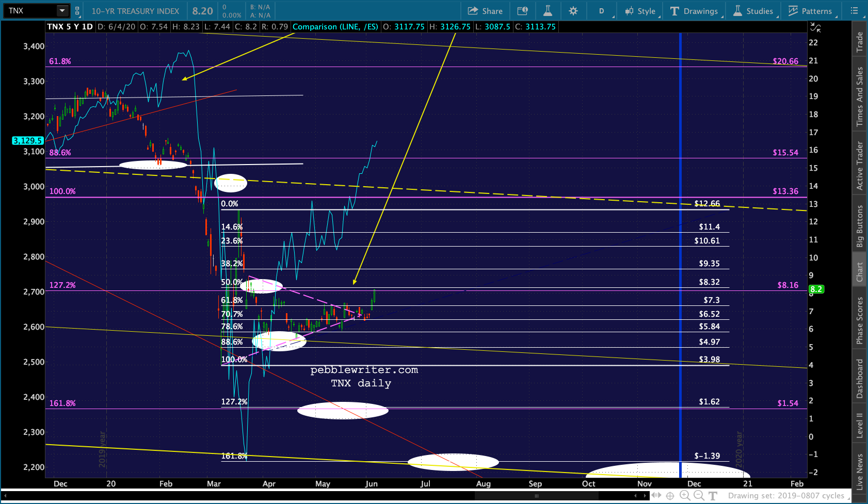Toggle the symbol link clip icon
Image resolution: width=868 pixels, height=504 pixels.
[77, 11]
